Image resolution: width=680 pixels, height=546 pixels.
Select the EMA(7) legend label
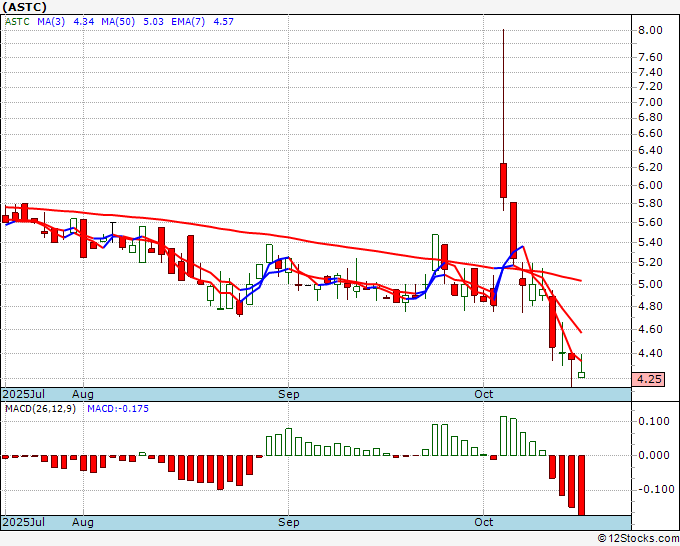[188, 22]
